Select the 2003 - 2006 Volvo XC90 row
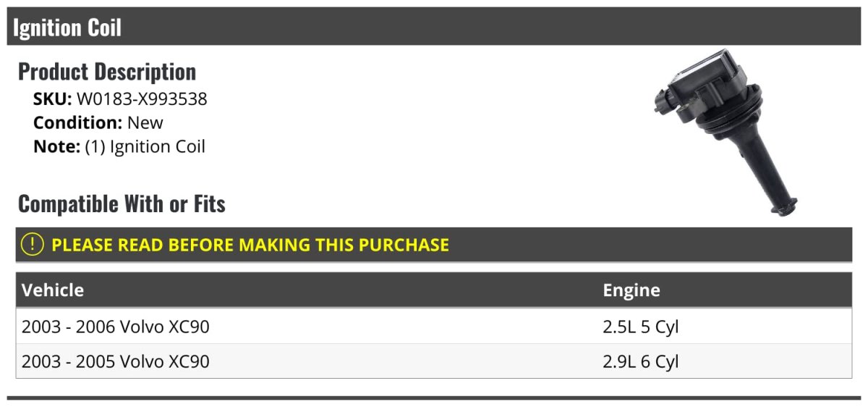 click(116, 327)
